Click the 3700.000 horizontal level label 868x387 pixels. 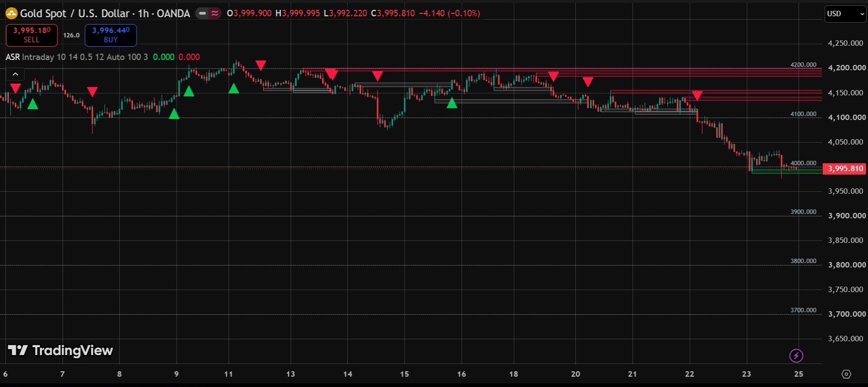803,310
